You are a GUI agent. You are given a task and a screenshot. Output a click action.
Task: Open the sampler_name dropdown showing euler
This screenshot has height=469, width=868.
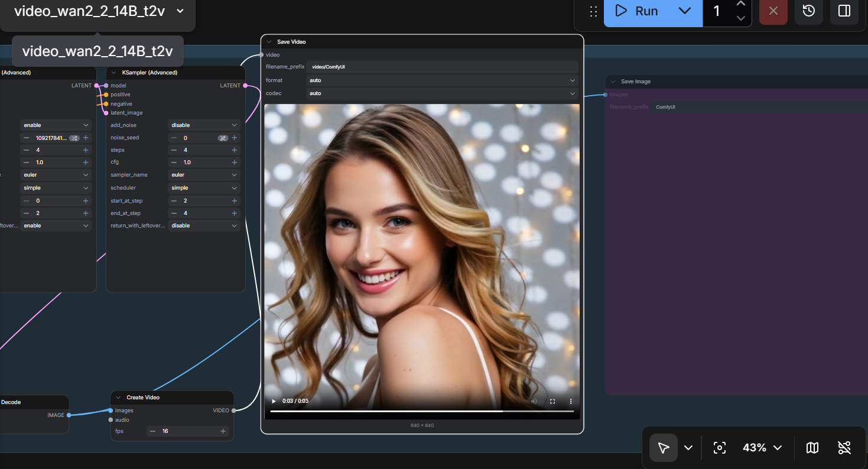click(204, 174)
